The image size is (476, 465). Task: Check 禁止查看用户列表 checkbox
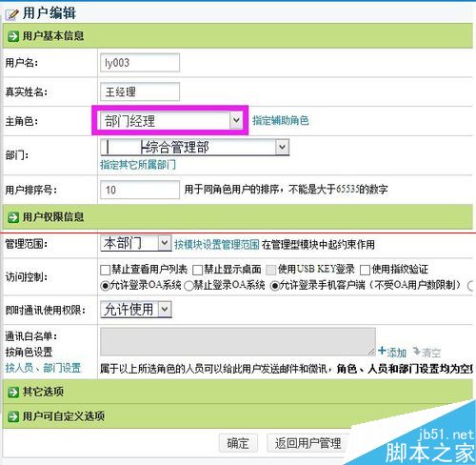pos(105,271)
